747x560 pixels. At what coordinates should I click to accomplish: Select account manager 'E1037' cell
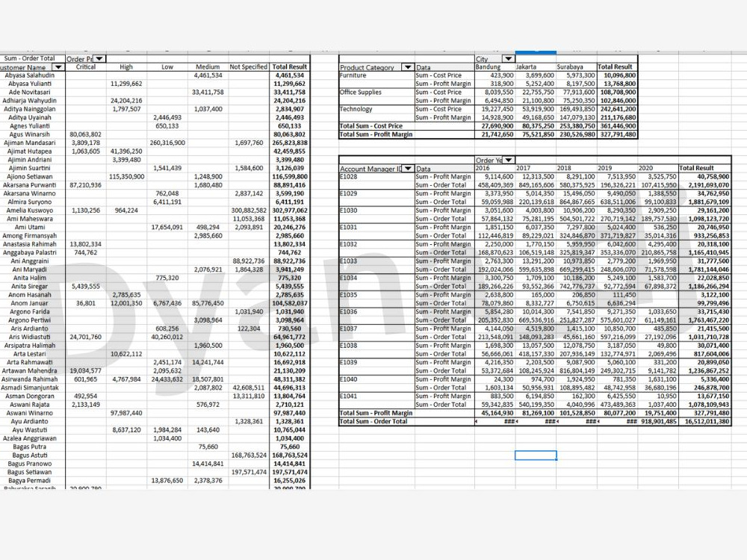[376, 329]
